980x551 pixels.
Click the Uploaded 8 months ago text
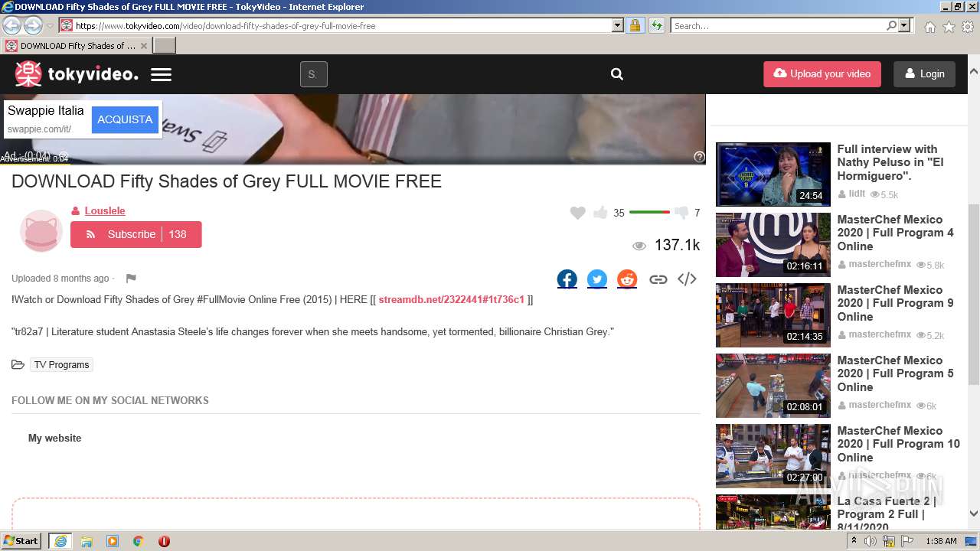click(60, 279)
